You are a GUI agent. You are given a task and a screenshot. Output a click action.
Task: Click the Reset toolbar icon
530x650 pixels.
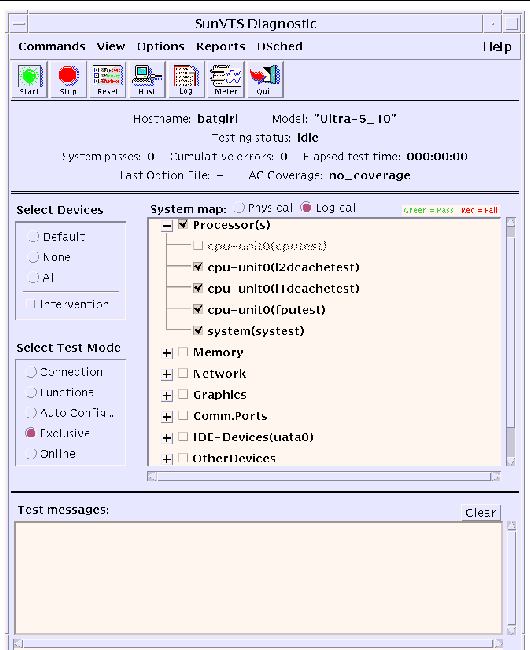[108, 79]
